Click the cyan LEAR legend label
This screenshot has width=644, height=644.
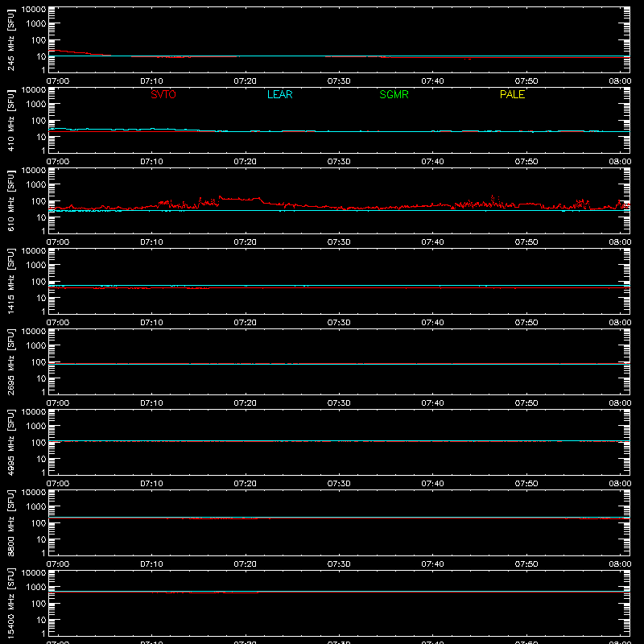[x=279, y=94]
